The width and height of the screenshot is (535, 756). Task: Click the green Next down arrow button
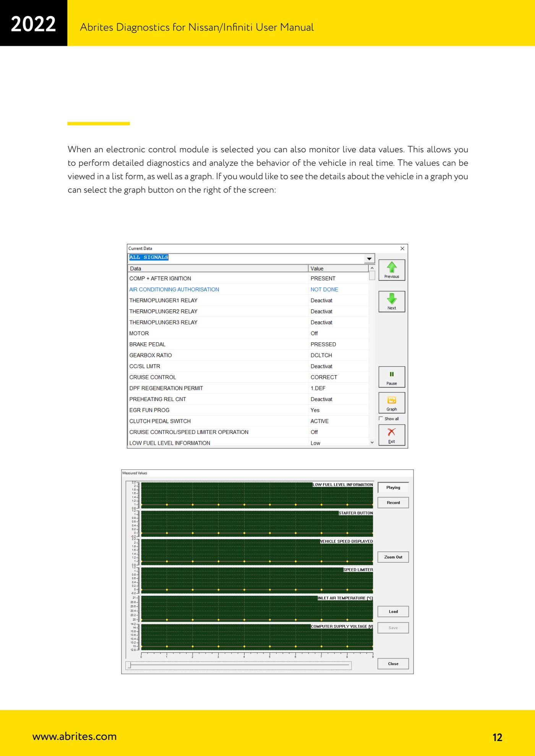point(391,301)
